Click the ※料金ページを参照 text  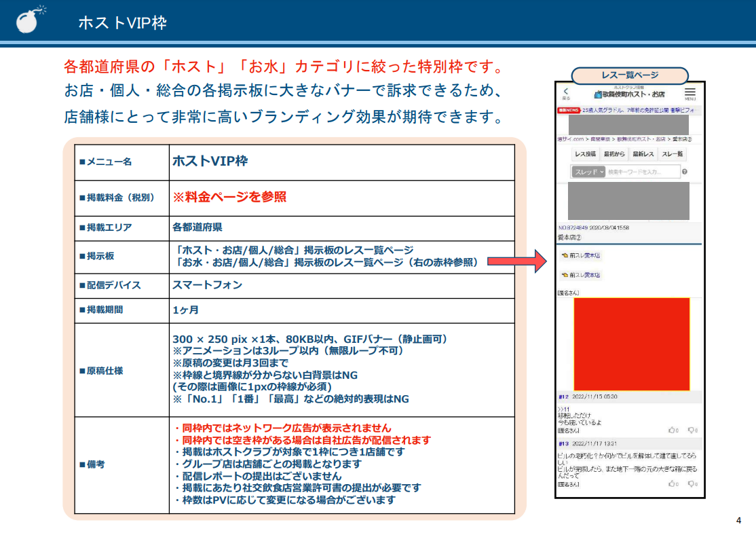click(x=229, y=197)
